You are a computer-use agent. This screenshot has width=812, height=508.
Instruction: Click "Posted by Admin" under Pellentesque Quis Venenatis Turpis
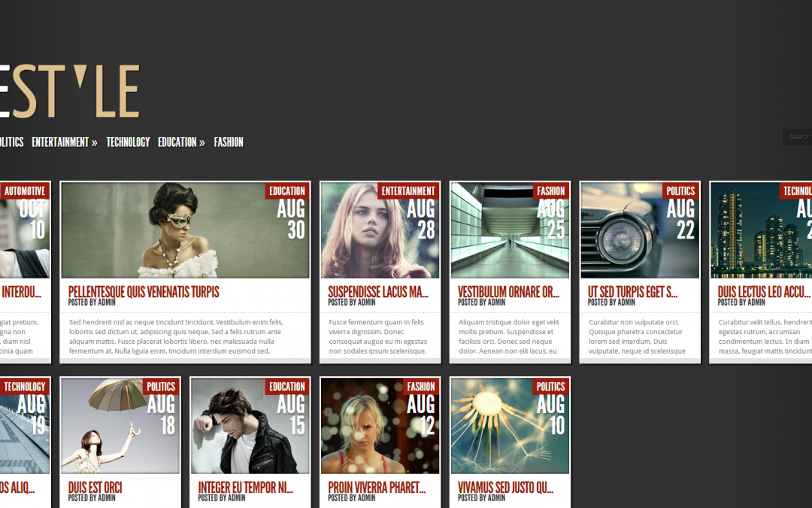pyautogui.click(x=92, y=303)
